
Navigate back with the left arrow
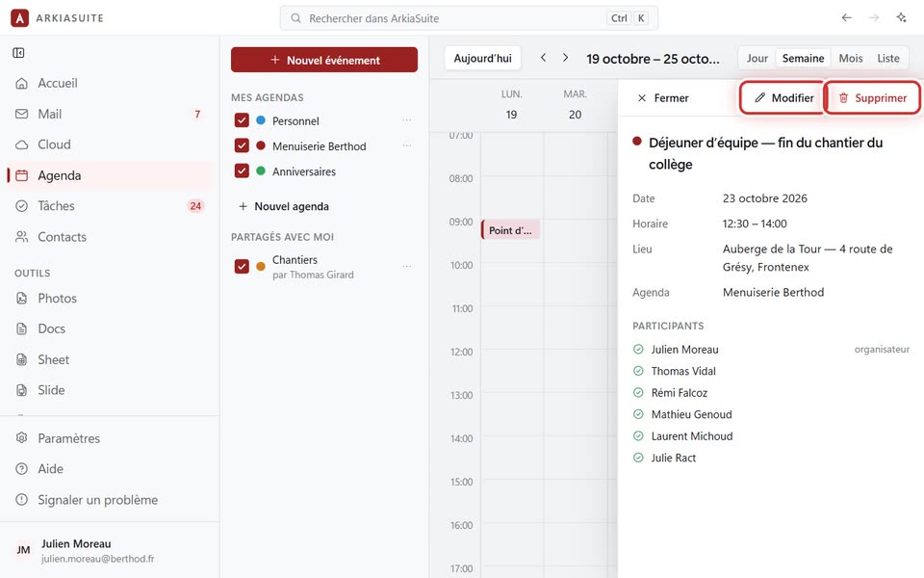click(x=847, y=17)
